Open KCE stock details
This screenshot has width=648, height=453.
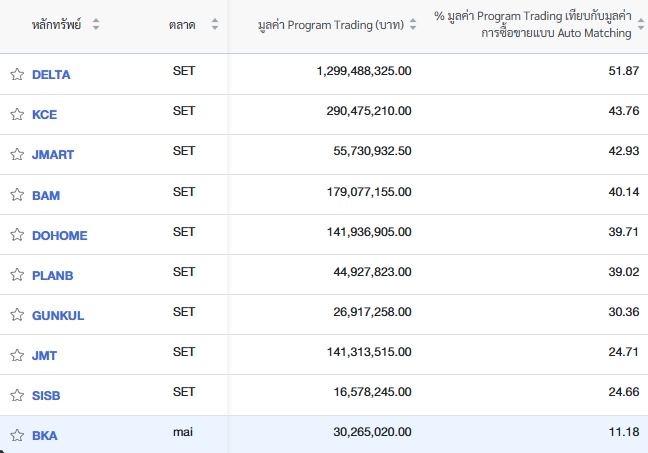tap(45, 114)
